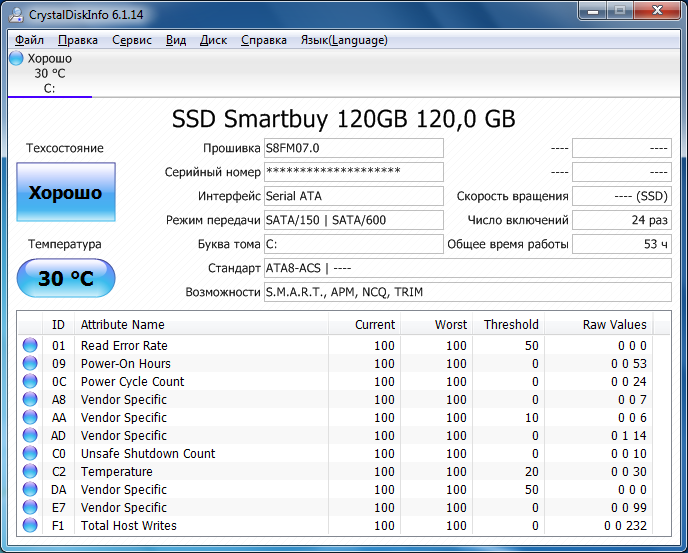This screenshot has height=553, width=688.
Task: Click the ID column header
Action: 58,324
